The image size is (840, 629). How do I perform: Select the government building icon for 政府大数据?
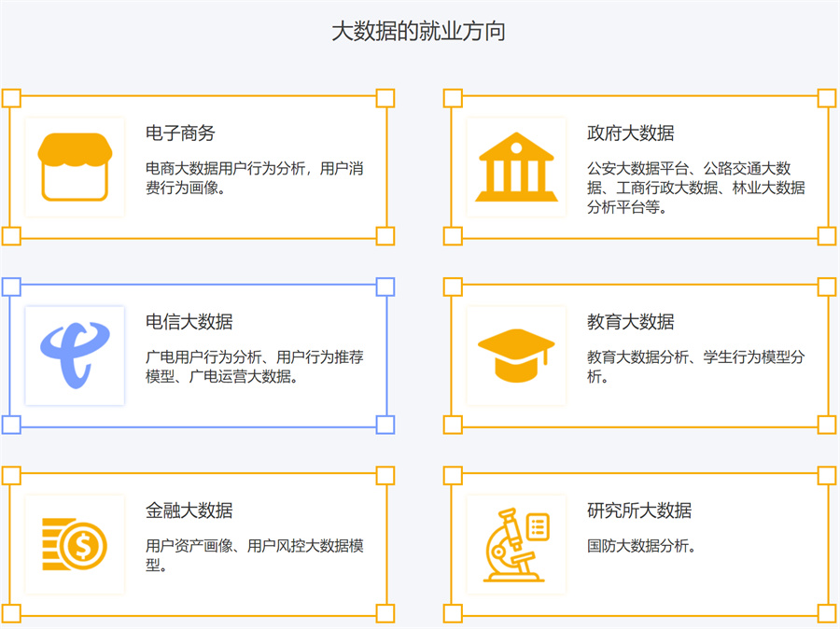(x=516, y=164)
